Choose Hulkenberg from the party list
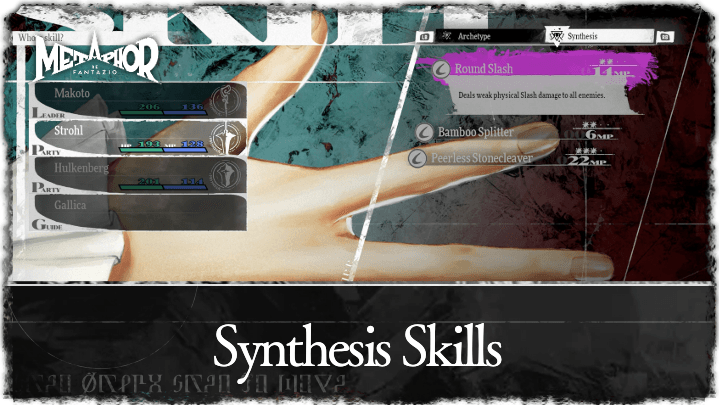Image resolution: width=720 pixels, height=405 pixels. click(x=140, y=174)
